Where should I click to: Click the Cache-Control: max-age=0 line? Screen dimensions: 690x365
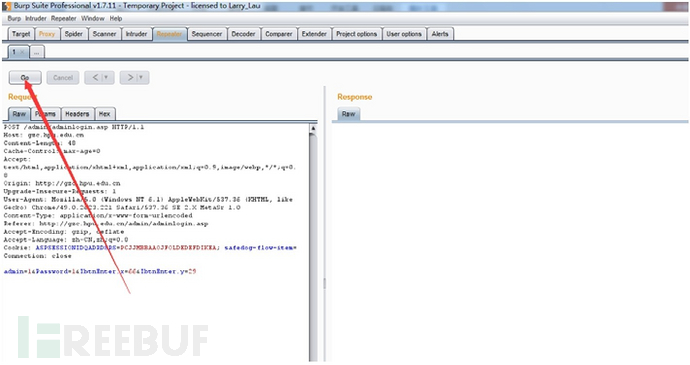tap(52, 151)
